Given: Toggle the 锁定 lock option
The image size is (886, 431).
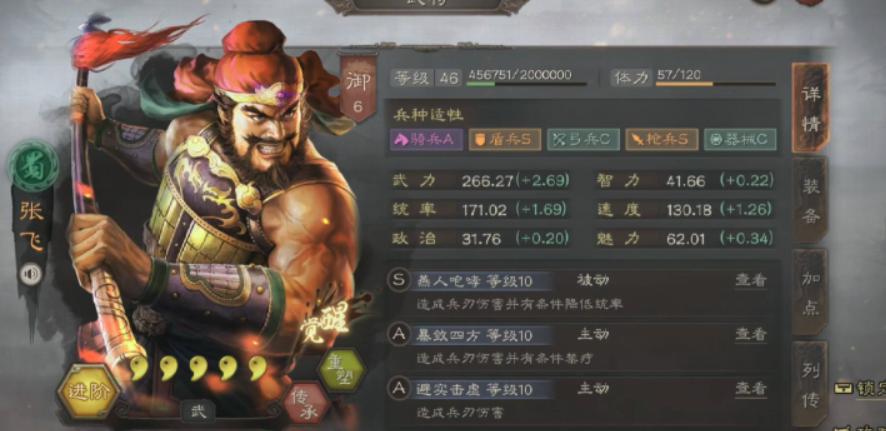Looking at the screenshot, I should [860, 389].
